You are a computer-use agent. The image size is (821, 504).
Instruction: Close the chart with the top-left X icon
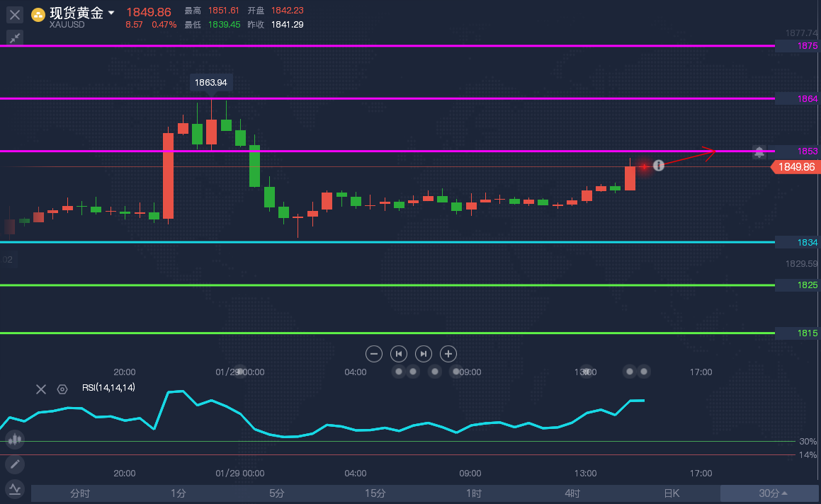click(x=15, y=15)
